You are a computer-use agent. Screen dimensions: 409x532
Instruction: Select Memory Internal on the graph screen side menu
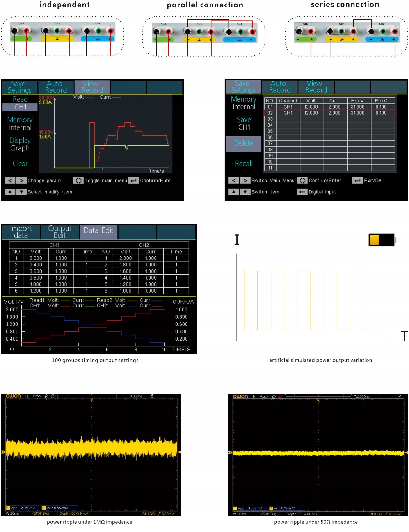pos(20,124)
